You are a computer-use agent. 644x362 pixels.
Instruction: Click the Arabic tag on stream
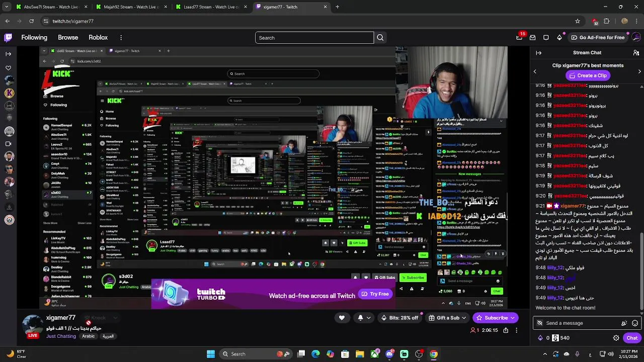(88, 336)
